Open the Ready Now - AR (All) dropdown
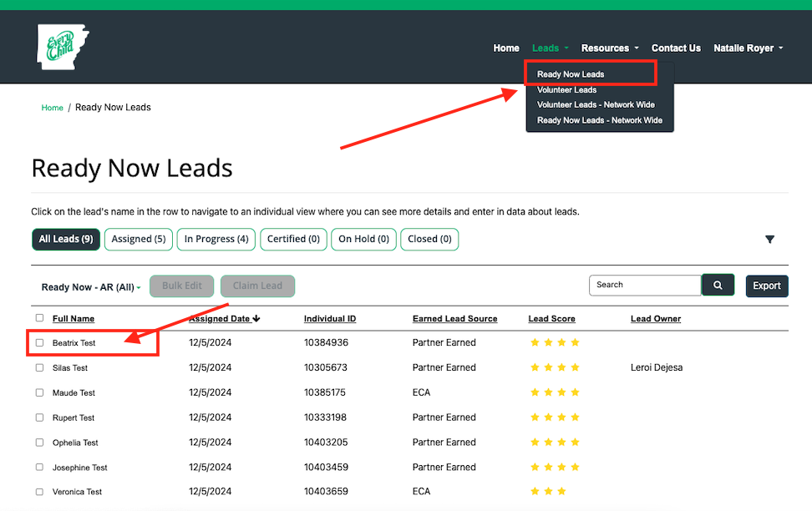812x511 pixels. (x=91, y=287)
